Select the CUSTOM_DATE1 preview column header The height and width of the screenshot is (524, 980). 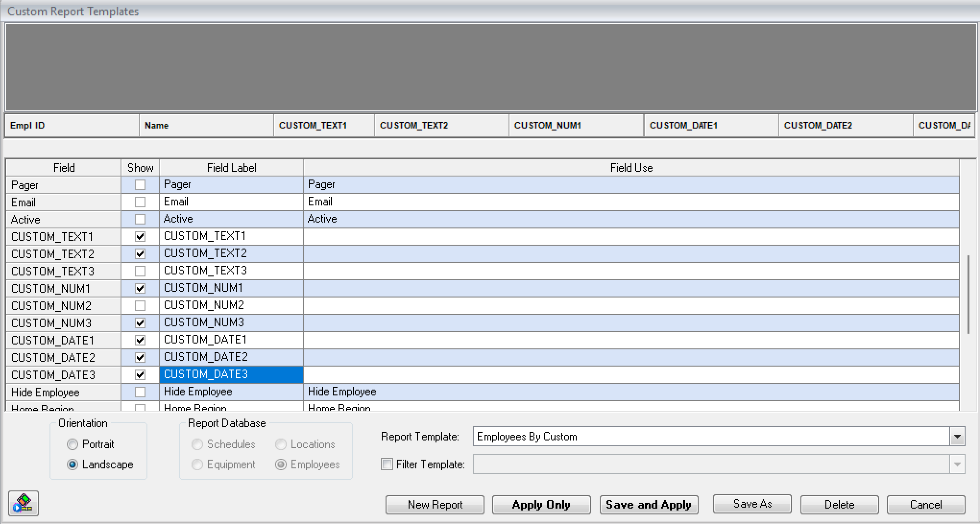[x=711, y=125]
